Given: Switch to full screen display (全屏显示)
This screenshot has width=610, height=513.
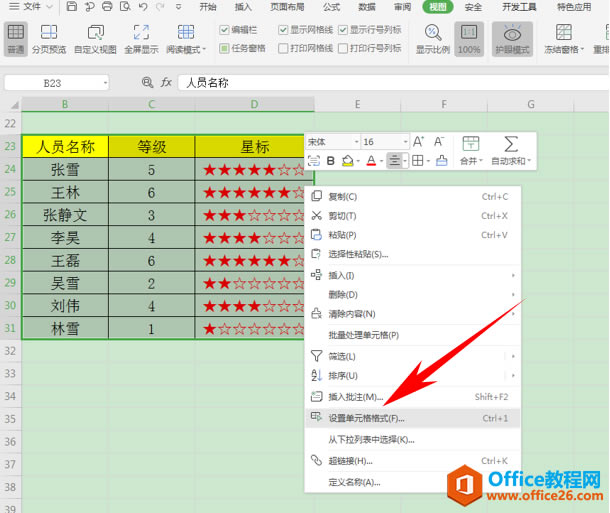Looking at the screenshot, I should [141, 39].
